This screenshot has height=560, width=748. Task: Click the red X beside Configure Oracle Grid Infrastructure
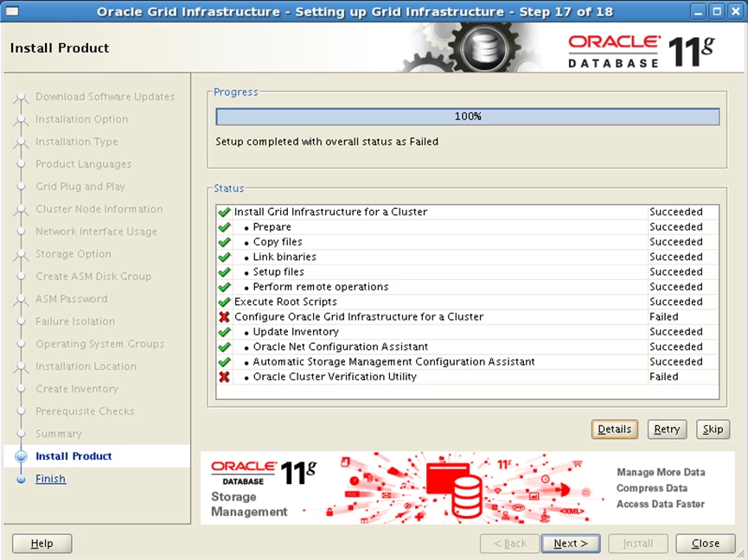pyautogui.click(x=224, y=317)
